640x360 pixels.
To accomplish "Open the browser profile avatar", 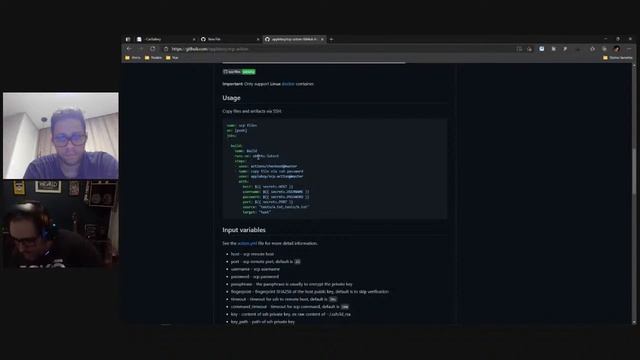I will pyautogui.click(x=617, y=49).
